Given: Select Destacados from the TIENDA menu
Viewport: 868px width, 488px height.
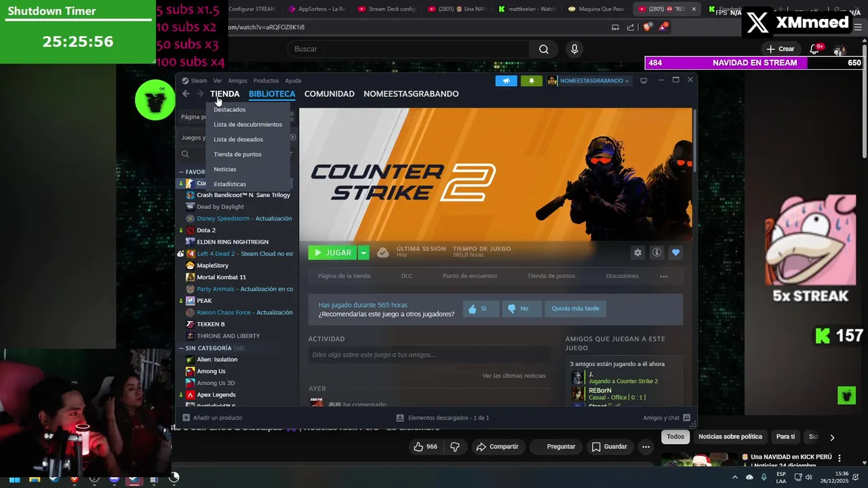Looking at the screenshot, I should [x=229, y=109].
